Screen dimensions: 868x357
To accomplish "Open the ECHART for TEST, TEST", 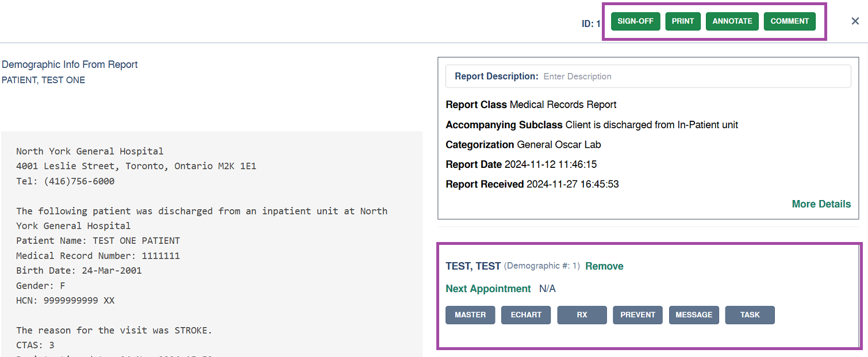I will click(526, 314).
